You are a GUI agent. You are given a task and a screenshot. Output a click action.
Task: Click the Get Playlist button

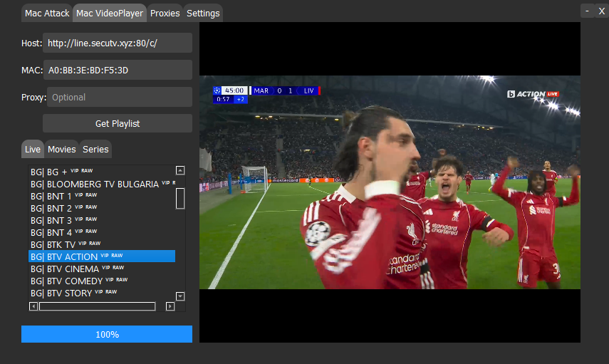point(118,123)
